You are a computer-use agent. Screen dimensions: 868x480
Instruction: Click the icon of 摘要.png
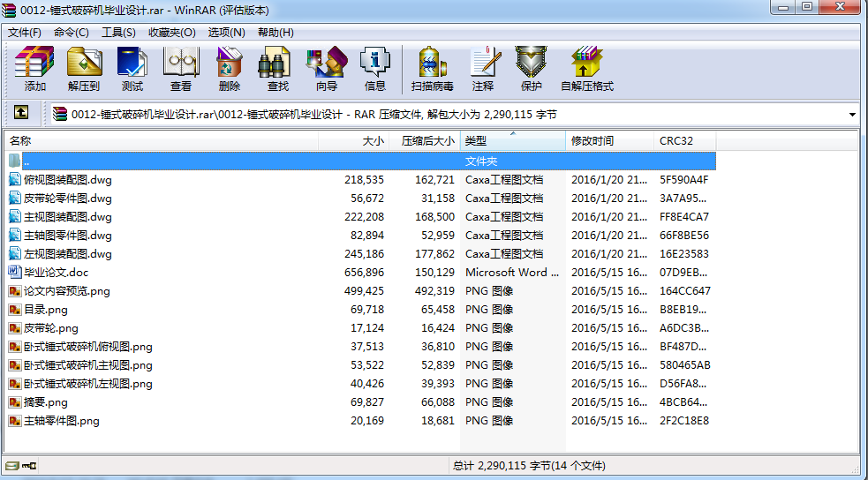(15, 402)
